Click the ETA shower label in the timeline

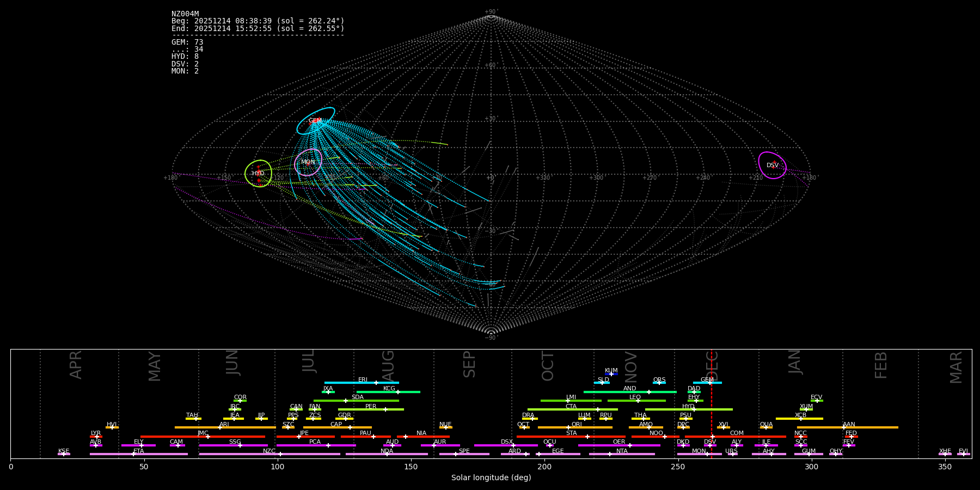point(139,451)
